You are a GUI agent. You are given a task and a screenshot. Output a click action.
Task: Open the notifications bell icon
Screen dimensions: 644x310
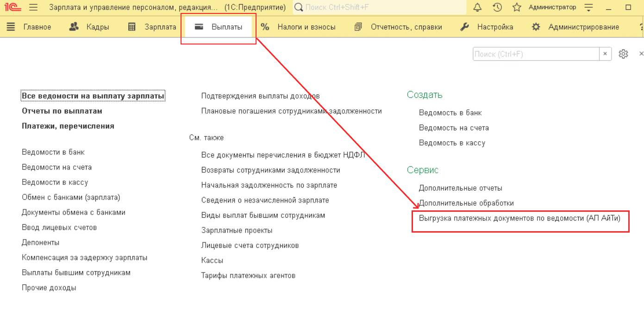pyautogui.click(x=477, y=7)
